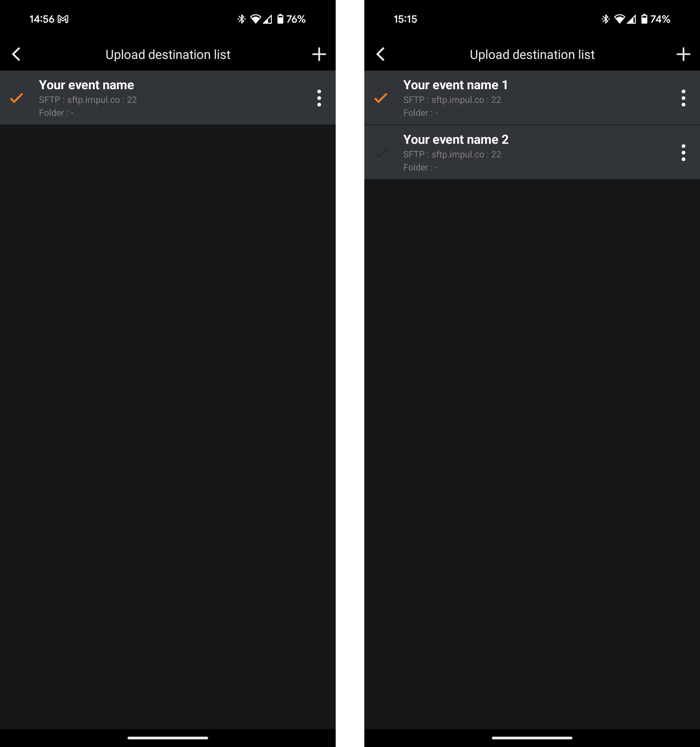Tap battery icon showing 74%

click(x=644, y=19)
